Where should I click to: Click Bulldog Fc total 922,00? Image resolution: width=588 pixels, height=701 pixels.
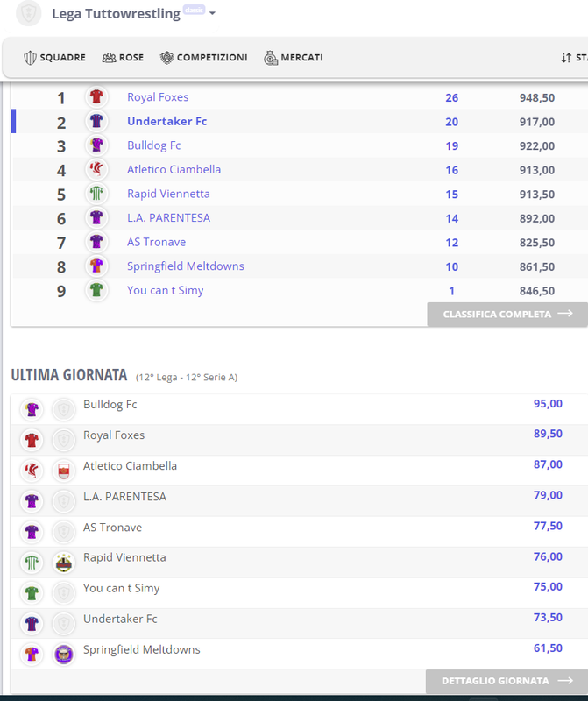click(537, 146)
